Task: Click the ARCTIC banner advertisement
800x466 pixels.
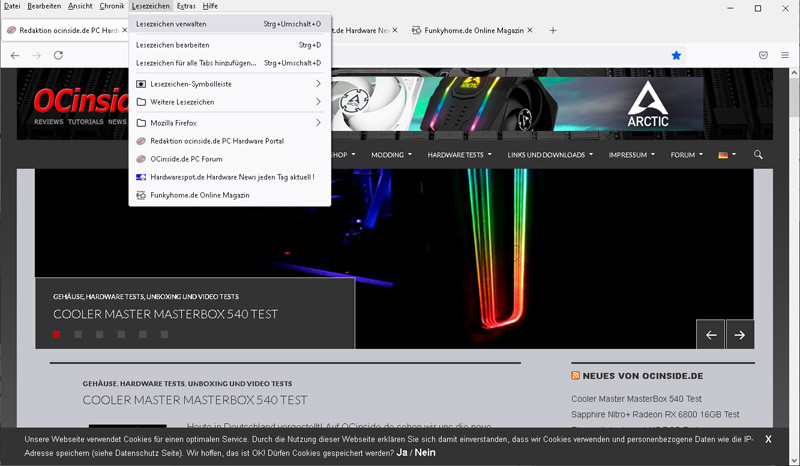Action: 517,104
